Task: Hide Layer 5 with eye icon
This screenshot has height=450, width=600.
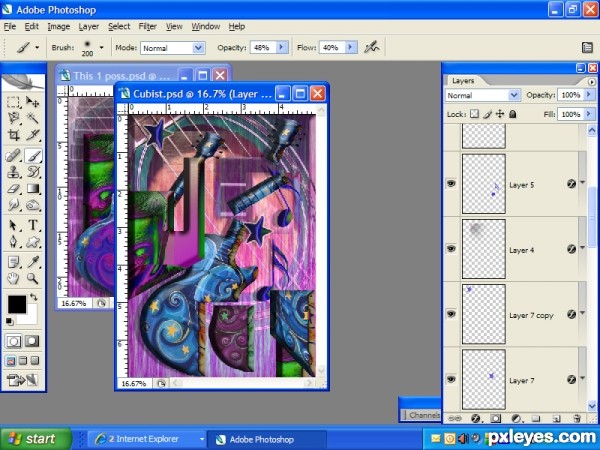Action: pyautogui.click(x=452, y=184)
